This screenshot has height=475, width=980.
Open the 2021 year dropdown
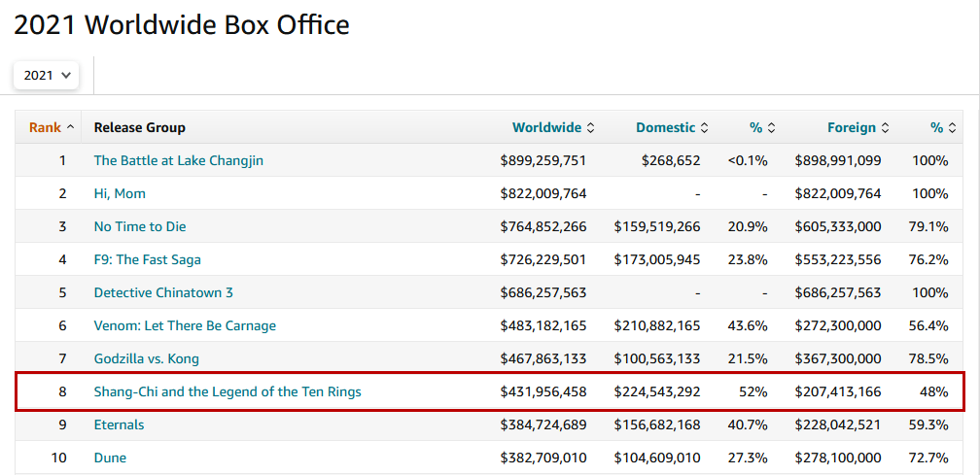pyautogui.click(x=46, y=75)
